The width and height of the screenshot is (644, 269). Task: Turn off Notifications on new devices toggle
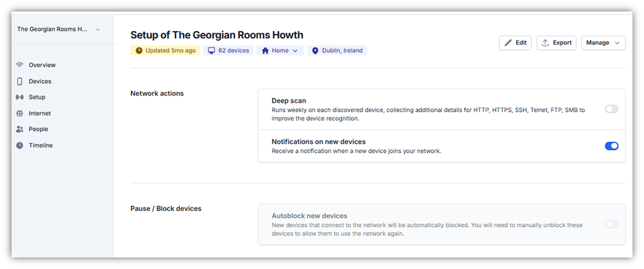tap(612, 146)
